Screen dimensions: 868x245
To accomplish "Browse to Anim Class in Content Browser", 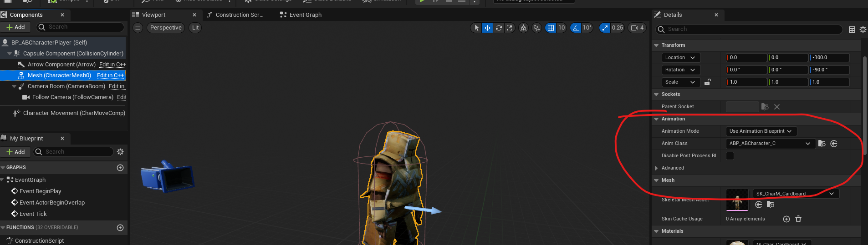I will click(822, 144).
